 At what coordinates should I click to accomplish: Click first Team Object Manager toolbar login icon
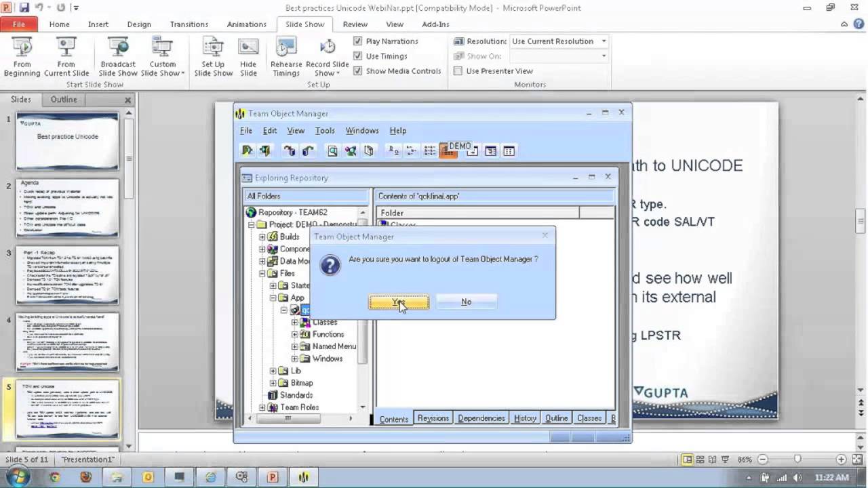[x=248, y=150]
